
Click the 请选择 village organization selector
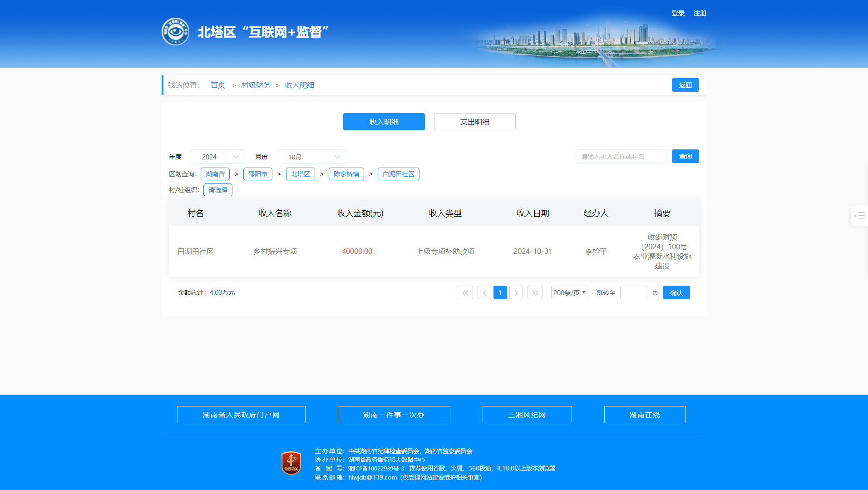point(218,190)
